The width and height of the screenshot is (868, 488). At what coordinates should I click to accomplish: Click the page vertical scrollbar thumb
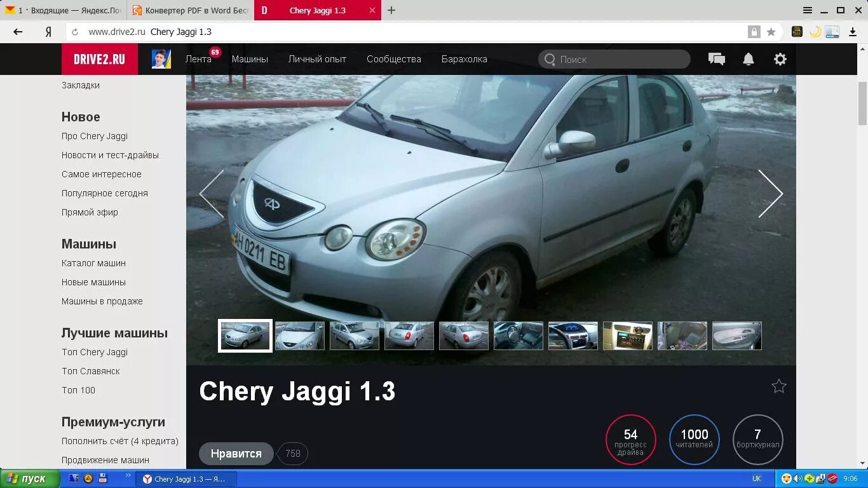pos(862,104)
